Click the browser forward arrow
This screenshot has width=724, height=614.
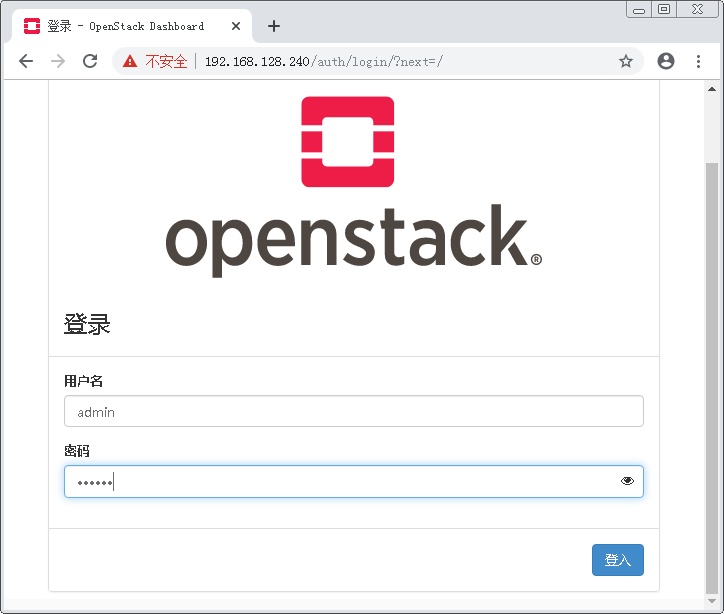point(58,61)
